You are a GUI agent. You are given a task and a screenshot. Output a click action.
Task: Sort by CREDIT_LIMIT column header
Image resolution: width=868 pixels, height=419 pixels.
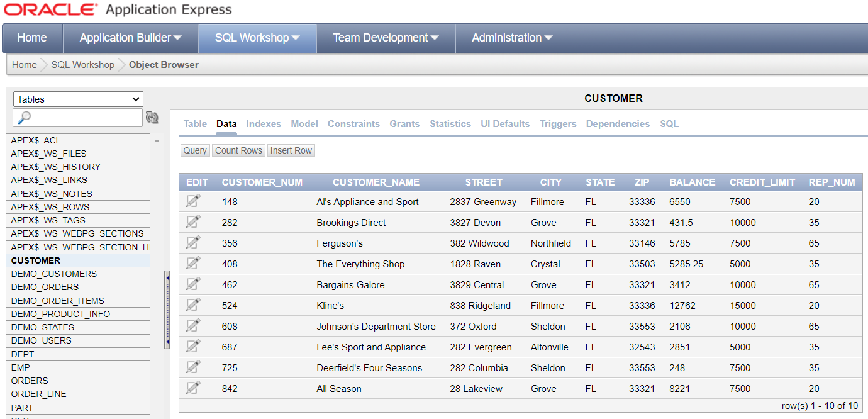pos(762,182)
